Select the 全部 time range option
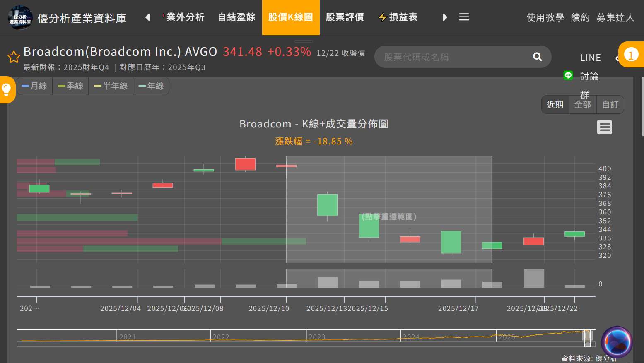The width and height of the screenshot is (644, 363). [582, 105]
